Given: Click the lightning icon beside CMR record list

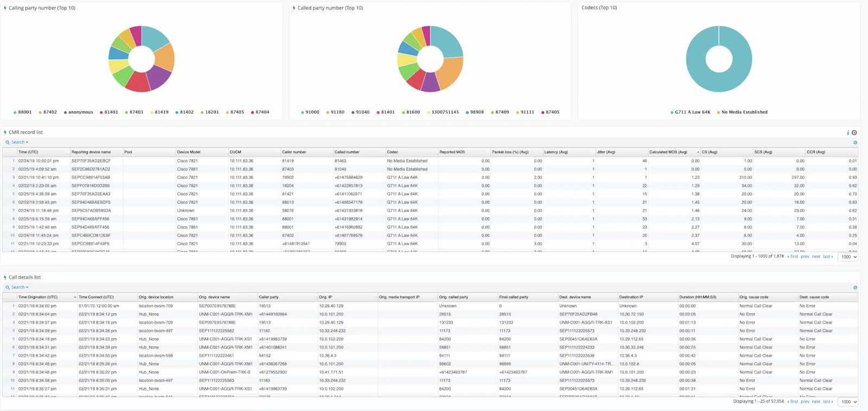Looking at the screenshot, I should pos(5,132).
